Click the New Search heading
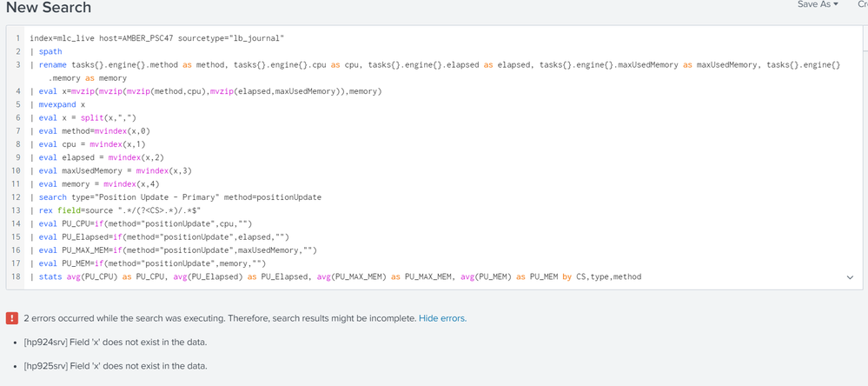The height and width of the screenshot is (386, 868). [49, 8]
